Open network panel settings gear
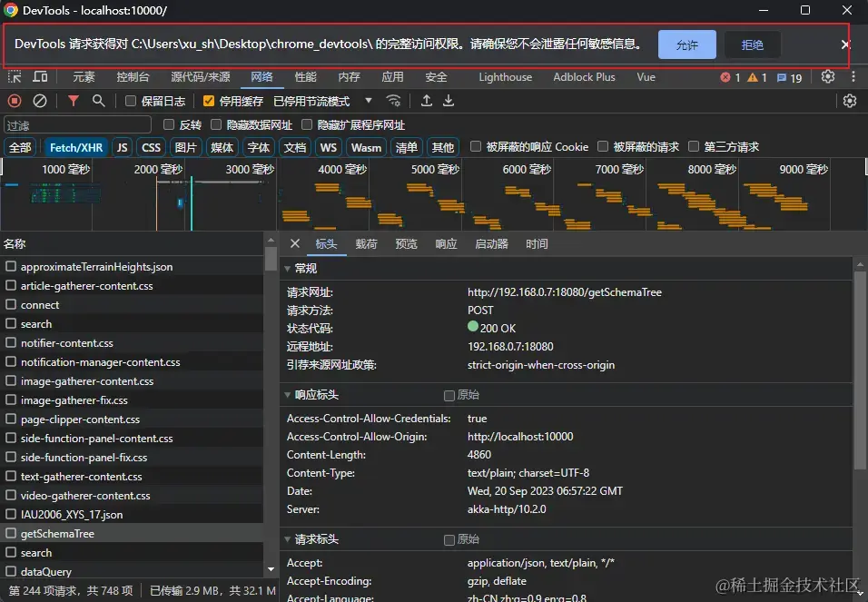The width and height of the screenshot is (868, 602). tap(850, 101)
